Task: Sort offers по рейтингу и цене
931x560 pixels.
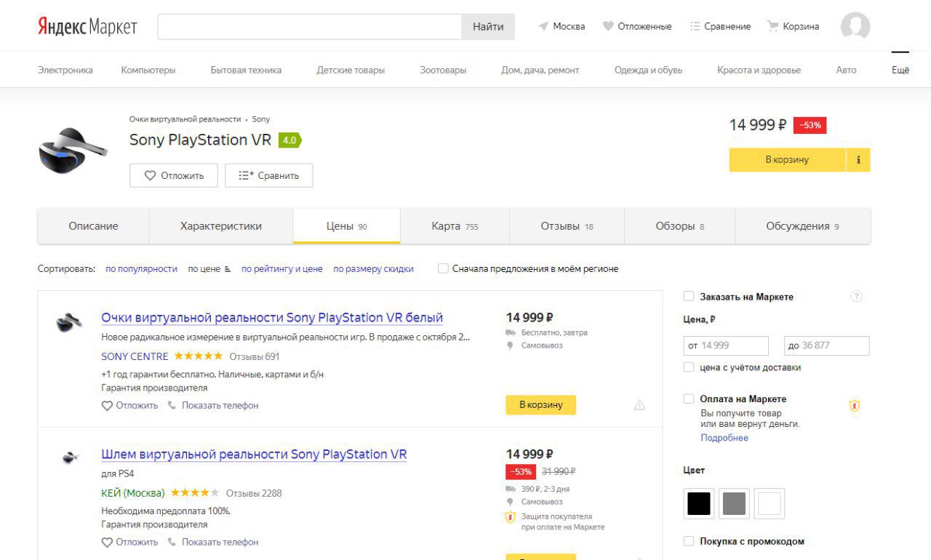Action: 281,269
